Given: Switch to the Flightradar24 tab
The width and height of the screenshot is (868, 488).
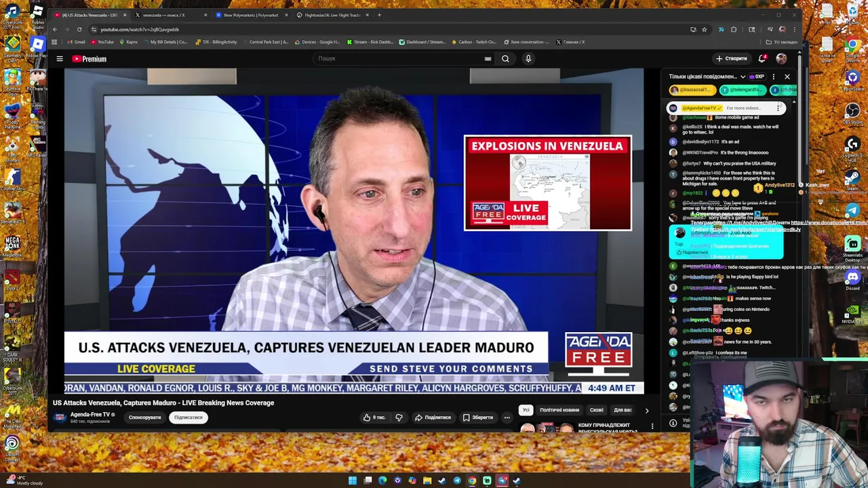Looking at the screenshot, I should click(x=332, y=15).
